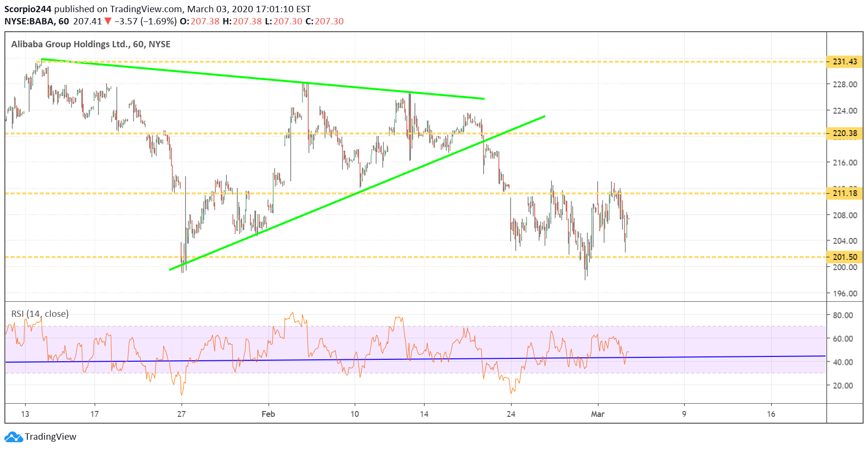This screenshot has width=868, height=450.
Task: Click the 228.00 price axis value
Action: 845,84
